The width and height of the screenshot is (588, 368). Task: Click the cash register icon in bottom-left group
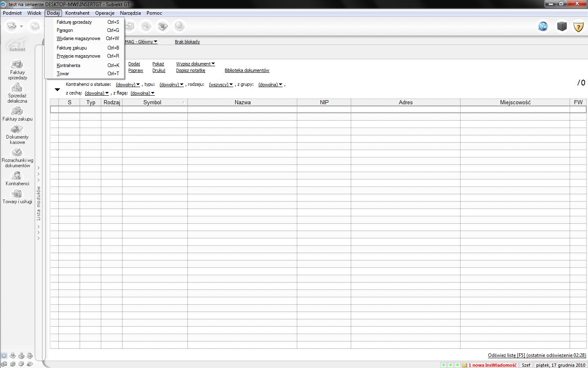(x=21, y=356)
